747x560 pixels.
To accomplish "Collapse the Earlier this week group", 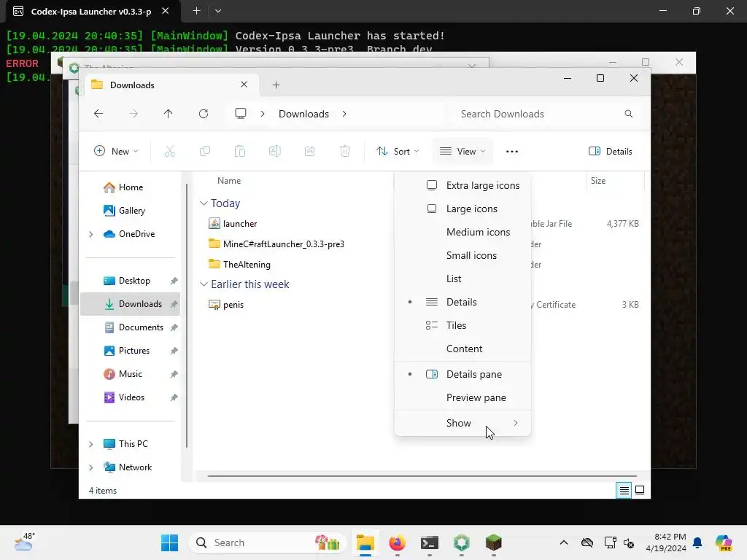I will [x=204, y=284].
